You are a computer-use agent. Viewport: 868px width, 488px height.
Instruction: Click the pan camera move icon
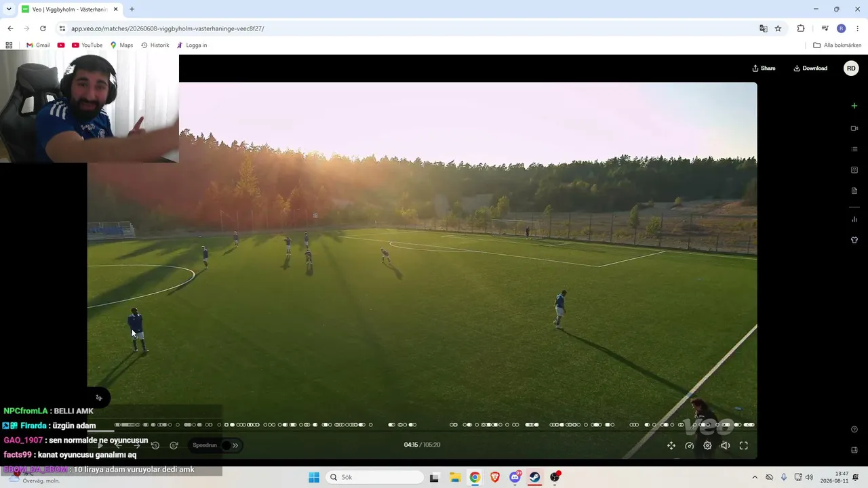[671, 445]
